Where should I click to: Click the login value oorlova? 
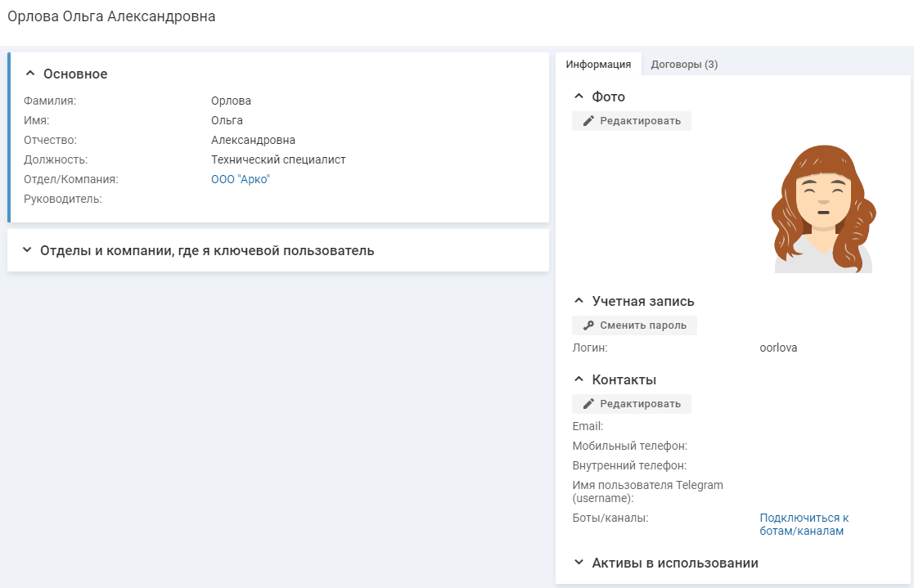(x=778, y=348)
